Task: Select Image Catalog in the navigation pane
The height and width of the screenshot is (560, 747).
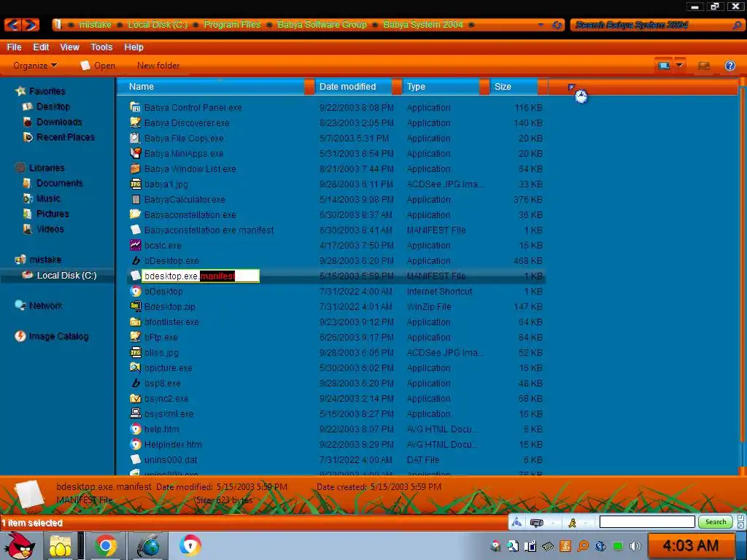Action: coord(58,336)
